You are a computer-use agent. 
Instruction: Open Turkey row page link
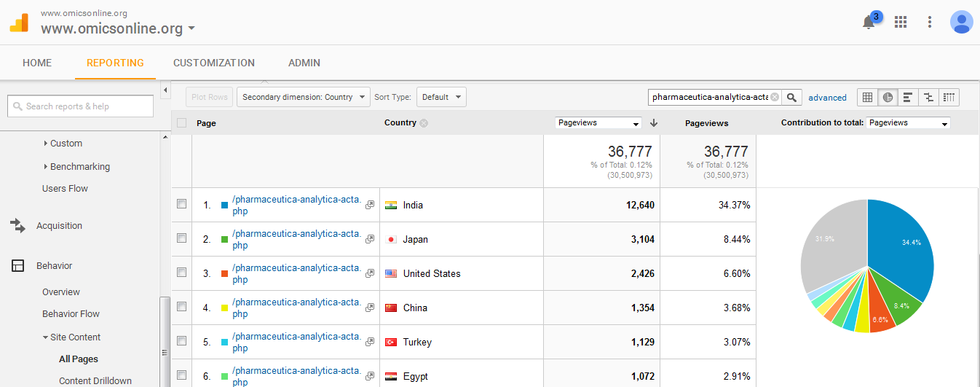point(296,343)
